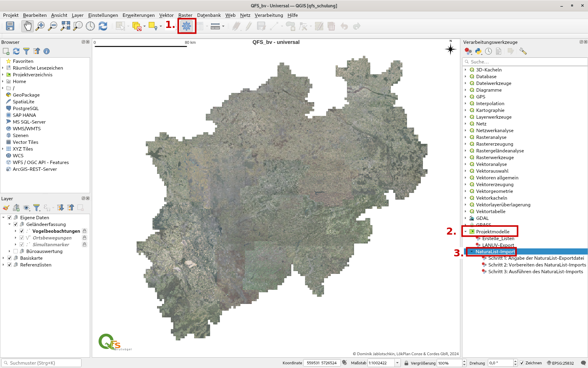Click the EPSG:25832 CRS button
The width and height of the screenshot is (588, 368).
click(560, 363)
